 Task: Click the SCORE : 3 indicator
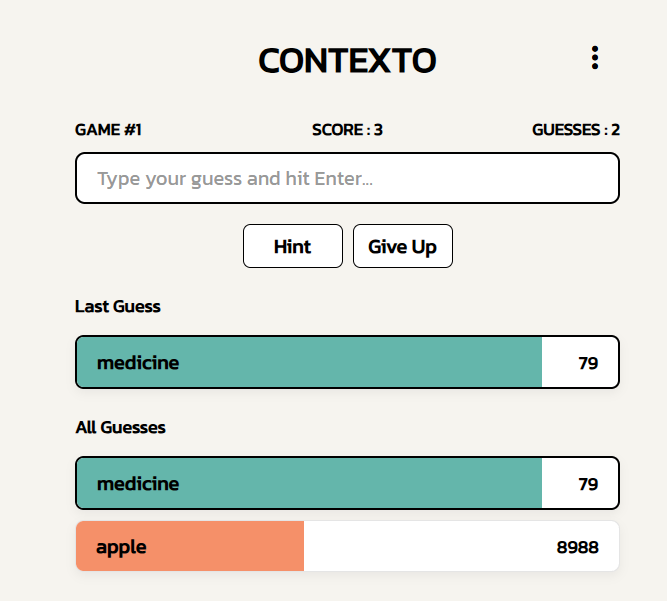[x=347, y=130]
